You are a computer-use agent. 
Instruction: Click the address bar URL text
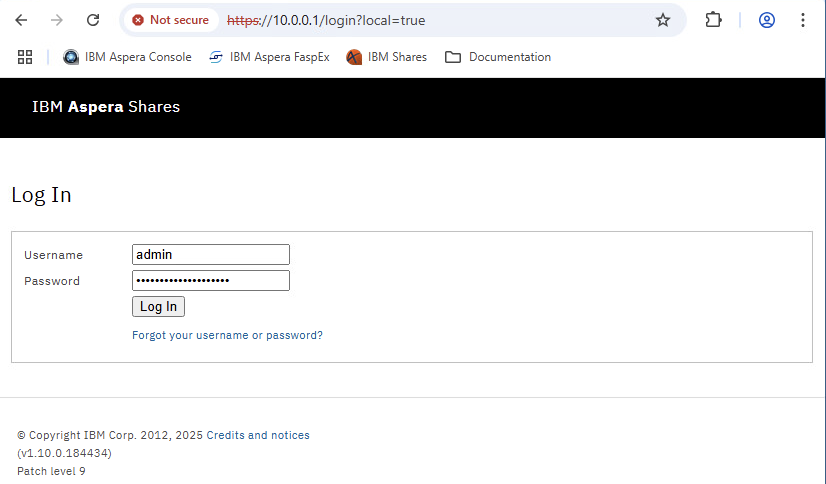tap(326, 20)
